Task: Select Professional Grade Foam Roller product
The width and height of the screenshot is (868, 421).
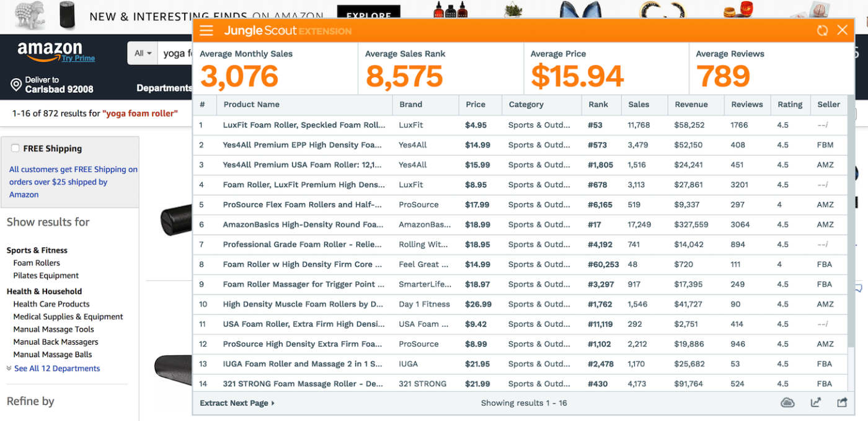Action: (304, 244)
